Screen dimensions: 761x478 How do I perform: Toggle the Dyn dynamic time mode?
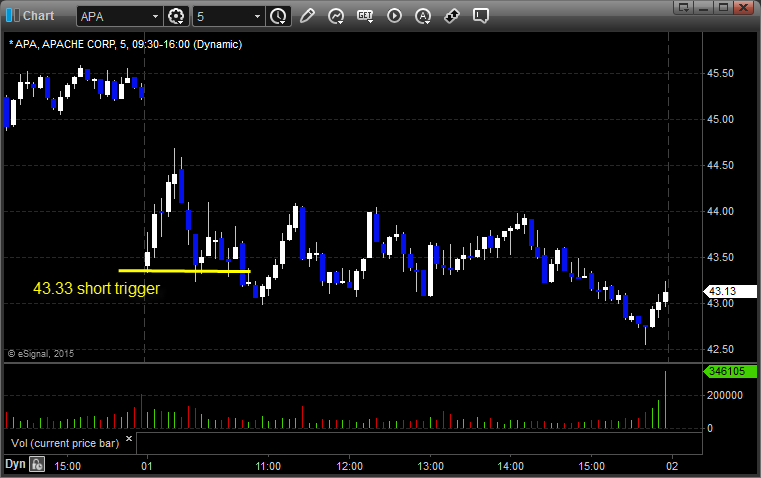point(15,464)
